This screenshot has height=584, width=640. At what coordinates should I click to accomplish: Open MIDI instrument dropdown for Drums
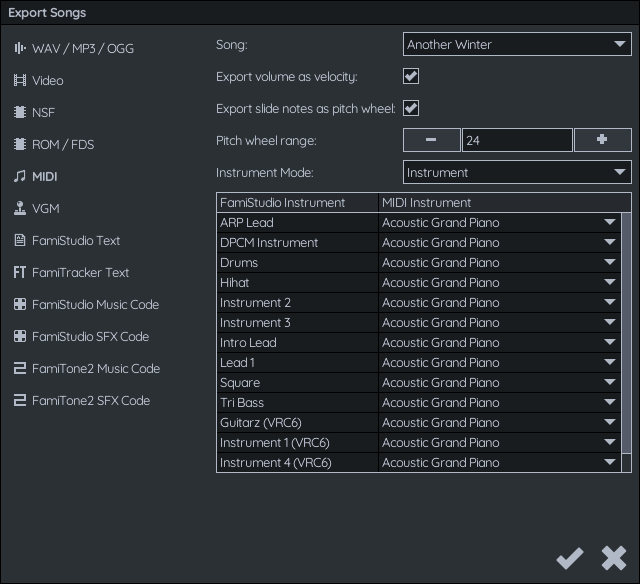pos(499,262)
